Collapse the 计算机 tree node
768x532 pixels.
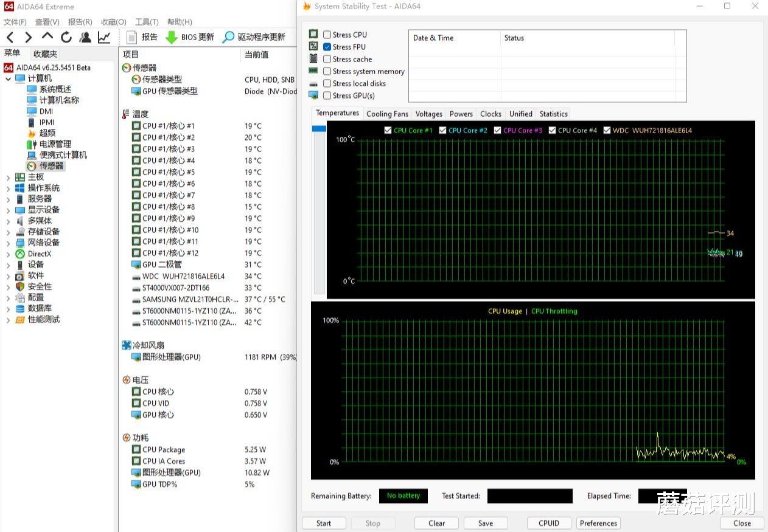[x=8, y=78]
